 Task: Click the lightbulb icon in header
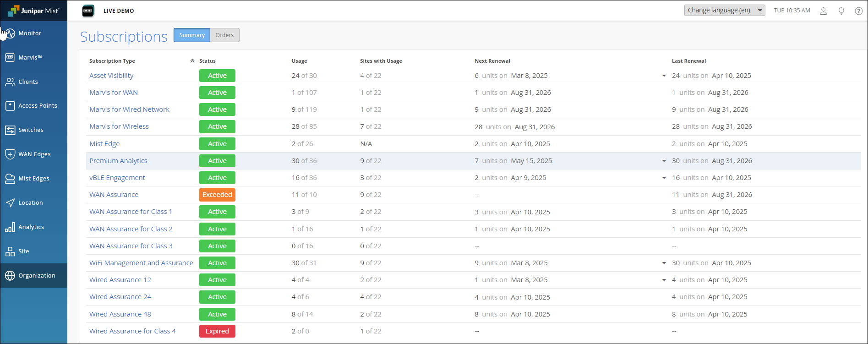pos(841,11)
